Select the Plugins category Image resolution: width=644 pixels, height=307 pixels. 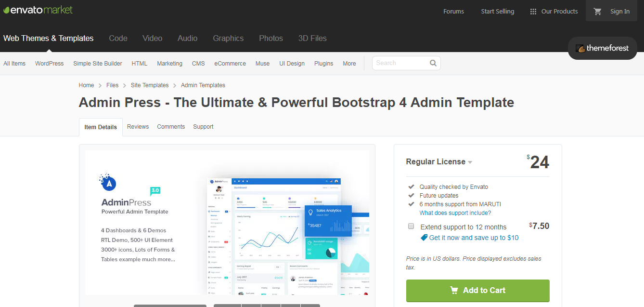click(324, 64)
